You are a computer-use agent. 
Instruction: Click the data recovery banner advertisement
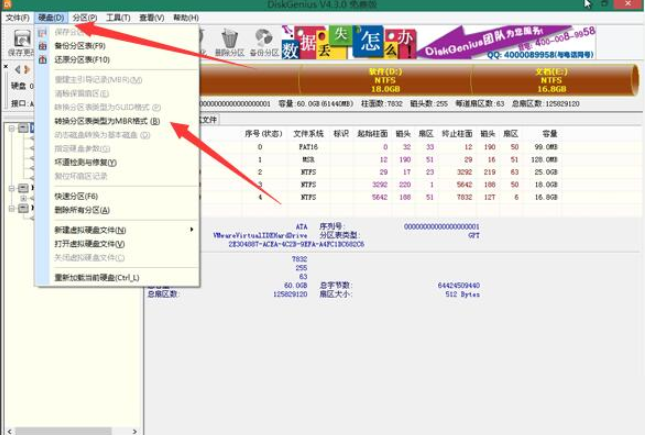tap(439, 42)
